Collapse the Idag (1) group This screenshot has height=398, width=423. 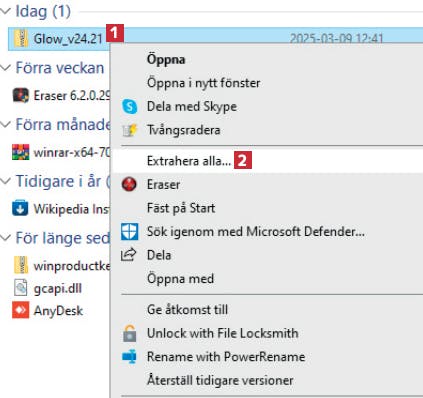pyautogui.click(x=6, y=11)
